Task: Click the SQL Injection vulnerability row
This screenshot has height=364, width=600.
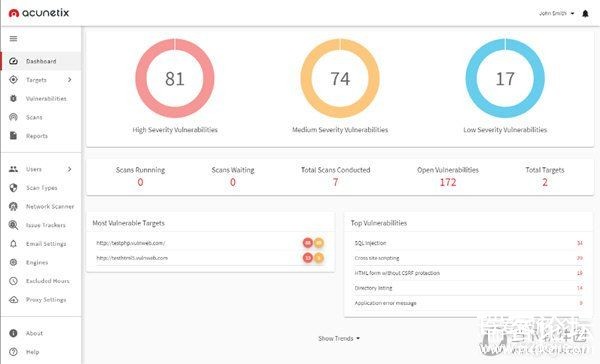Action: [x=468, y=243]
